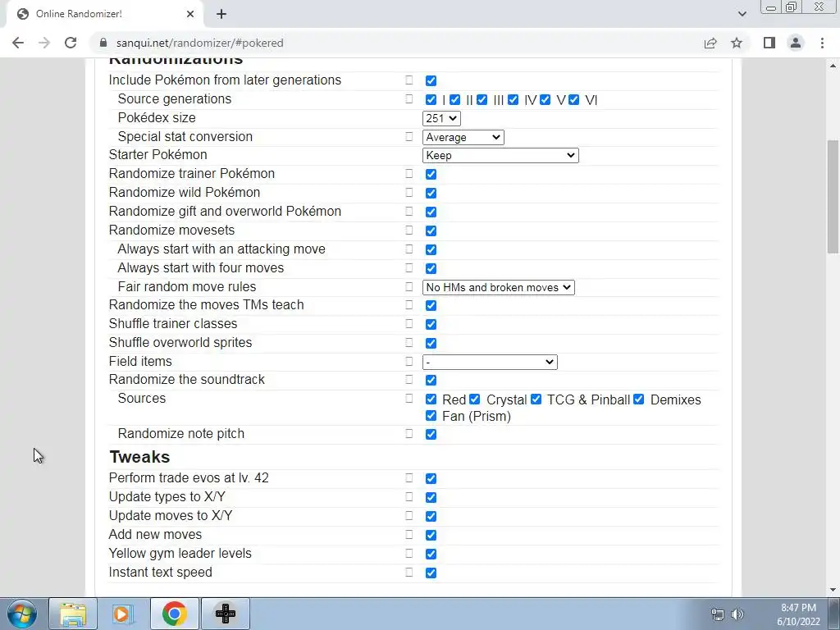Select the Online Randomizer browser tab
The height and width of the screenshot is (630, 840).
(x=104, y=14)
